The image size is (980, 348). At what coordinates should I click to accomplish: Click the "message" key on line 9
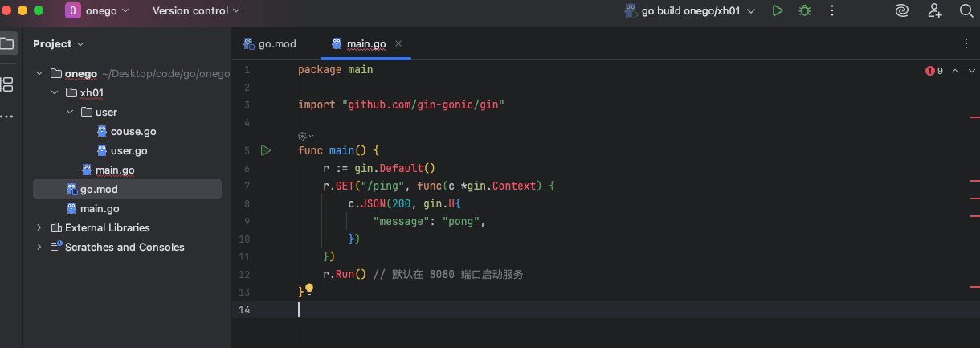(x=401, y=221)
